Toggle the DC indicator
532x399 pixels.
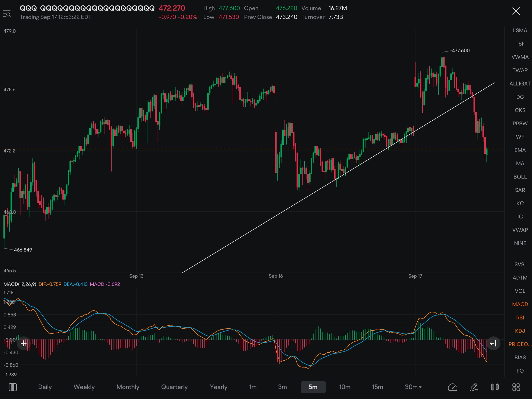pos(520,97)
